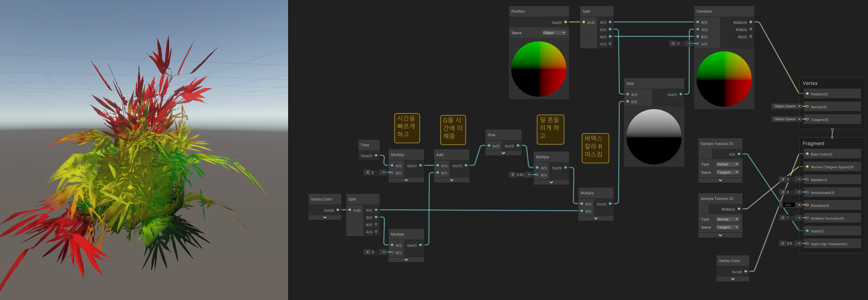This screenshot has height=300, width=868.
Task: Click the 0.02 value field on Multiply
Action: click(x=521, y=175)
